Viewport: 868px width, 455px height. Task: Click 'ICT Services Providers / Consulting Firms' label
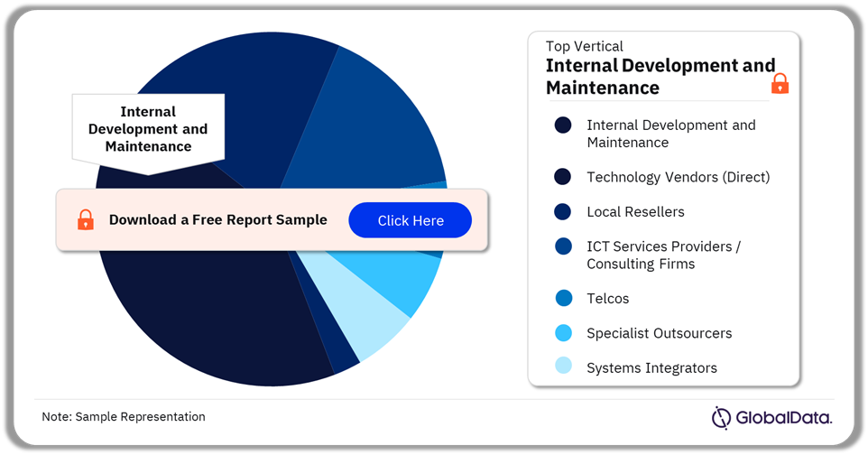664,255
